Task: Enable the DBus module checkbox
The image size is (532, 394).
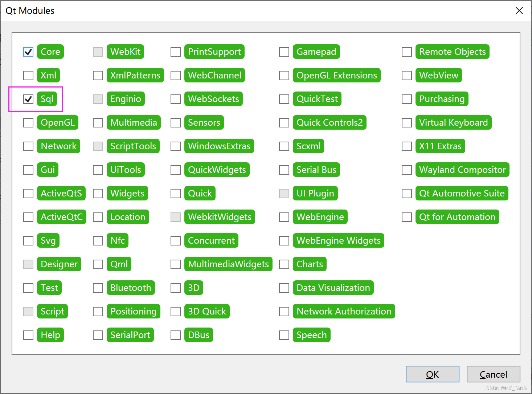Action: [176, 335]
